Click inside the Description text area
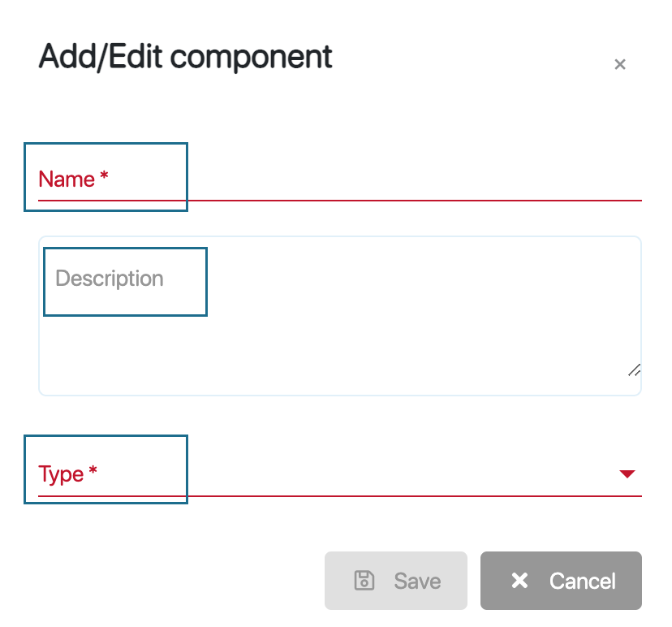 coord(339,325)
